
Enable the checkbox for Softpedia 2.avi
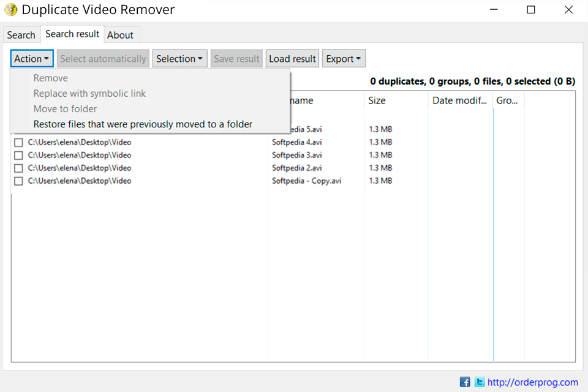pos(18,168)
